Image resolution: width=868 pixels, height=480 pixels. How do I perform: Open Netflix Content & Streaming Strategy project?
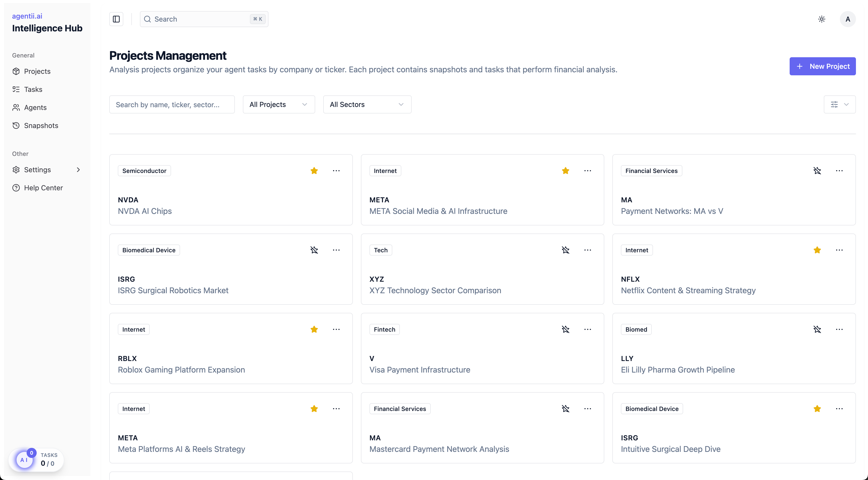coord(688,290)
